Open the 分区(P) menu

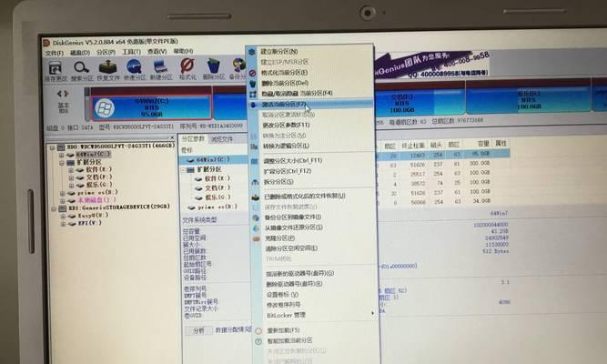point(106,52)
